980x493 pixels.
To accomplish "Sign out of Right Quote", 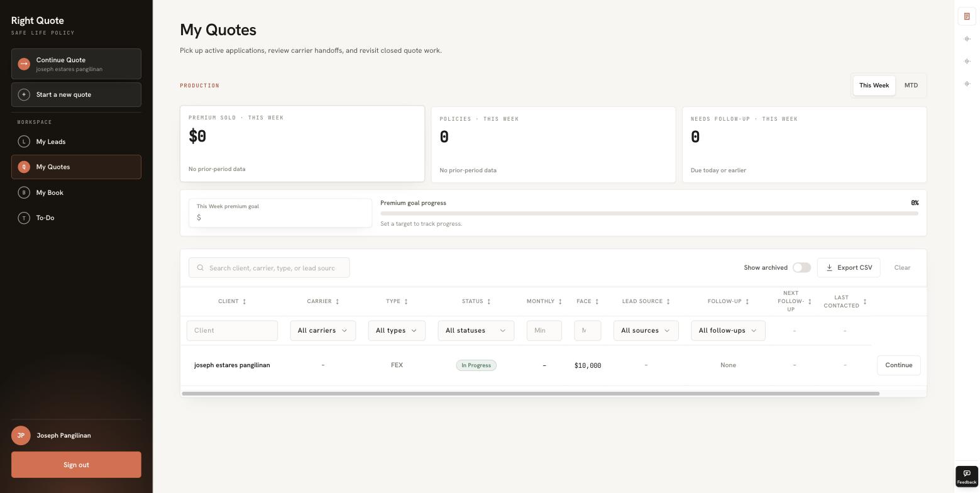I will [x=76, y=465].
